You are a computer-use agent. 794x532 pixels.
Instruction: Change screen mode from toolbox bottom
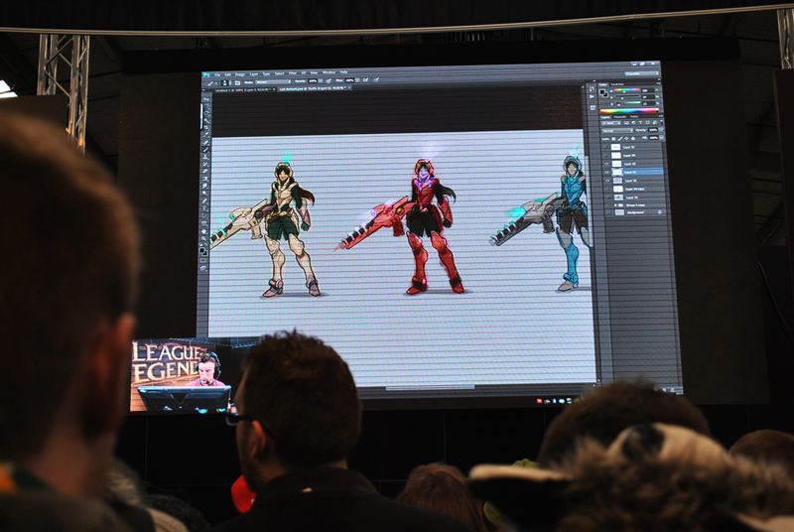[203, 268]
